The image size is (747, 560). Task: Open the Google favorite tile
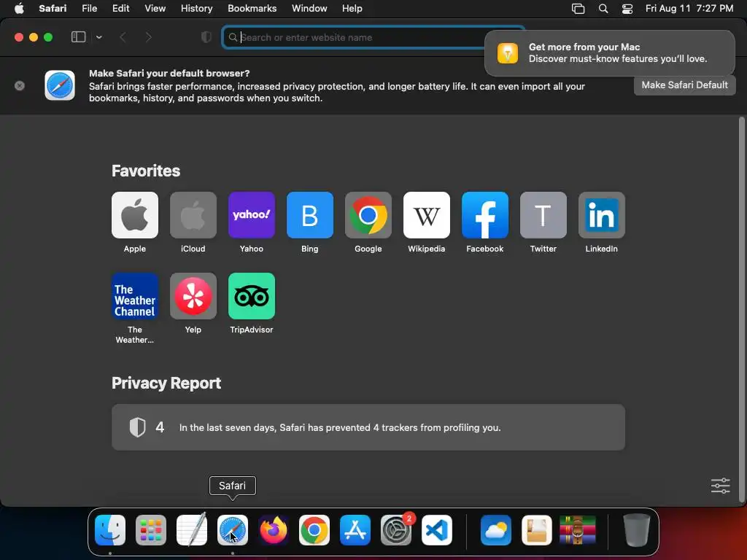[x=368, y=215]
